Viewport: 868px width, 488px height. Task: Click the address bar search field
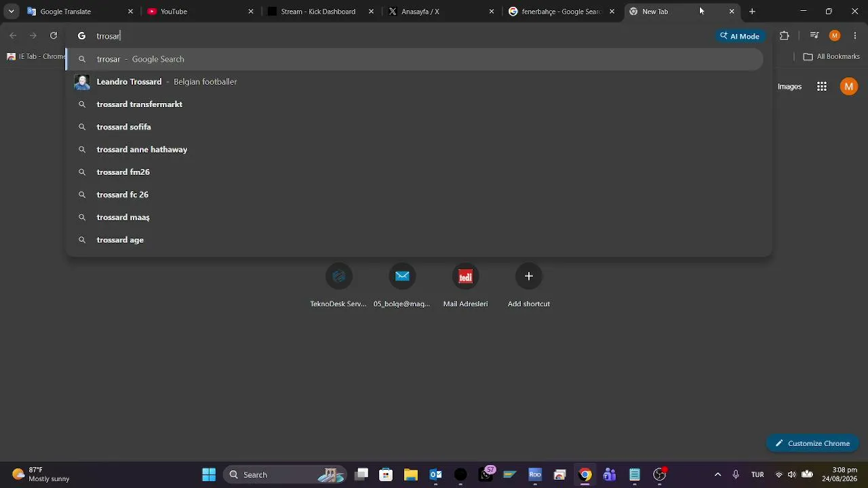[x=403, y=36]
